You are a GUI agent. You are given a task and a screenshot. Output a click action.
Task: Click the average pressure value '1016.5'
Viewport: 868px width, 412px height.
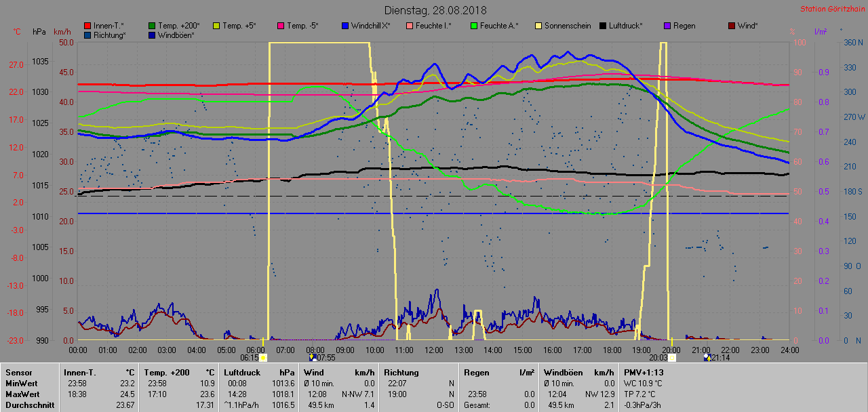point(283,405)
